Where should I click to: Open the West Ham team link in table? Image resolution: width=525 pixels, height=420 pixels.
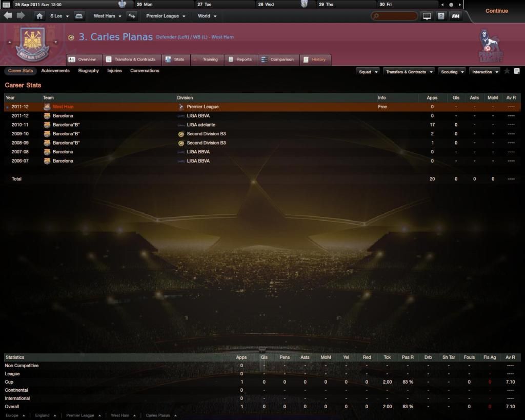click(x=63, y=107)
